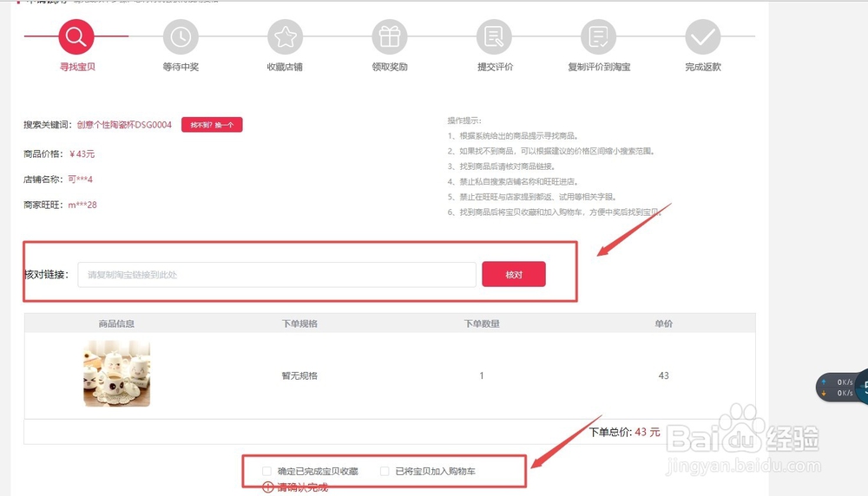
Task: Click tip 3 找到商品后请核对商品链接
Action: point(502,166)
